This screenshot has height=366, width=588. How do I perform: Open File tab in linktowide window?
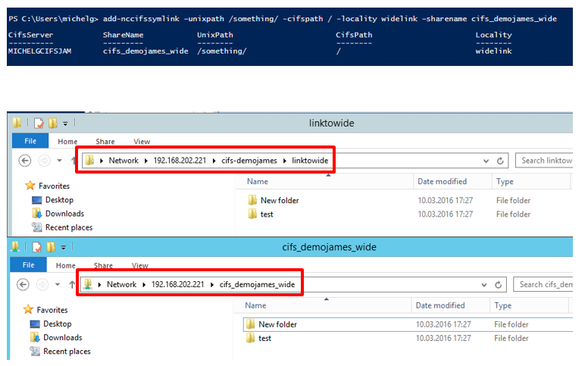pos(30,141)
